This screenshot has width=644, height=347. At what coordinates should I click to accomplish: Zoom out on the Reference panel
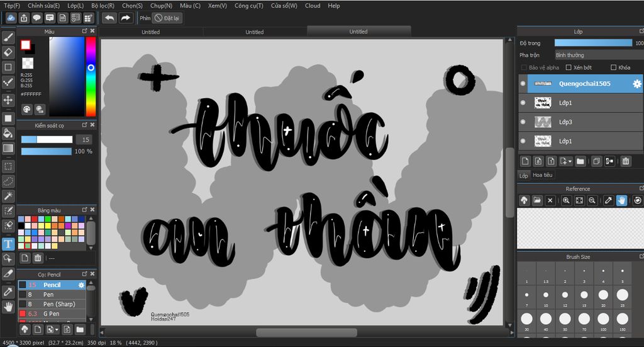point(592,200)
